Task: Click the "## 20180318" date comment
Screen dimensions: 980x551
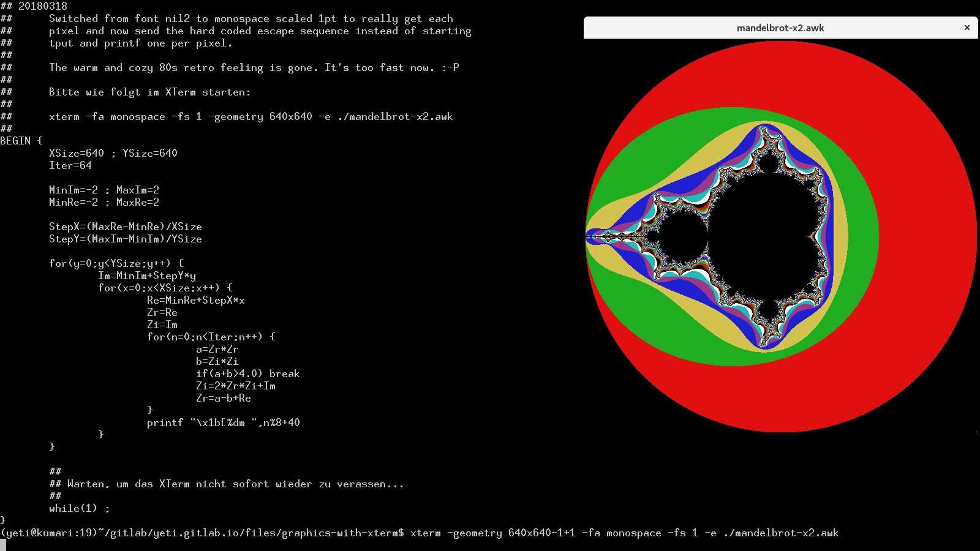Action: coord(34,6)
